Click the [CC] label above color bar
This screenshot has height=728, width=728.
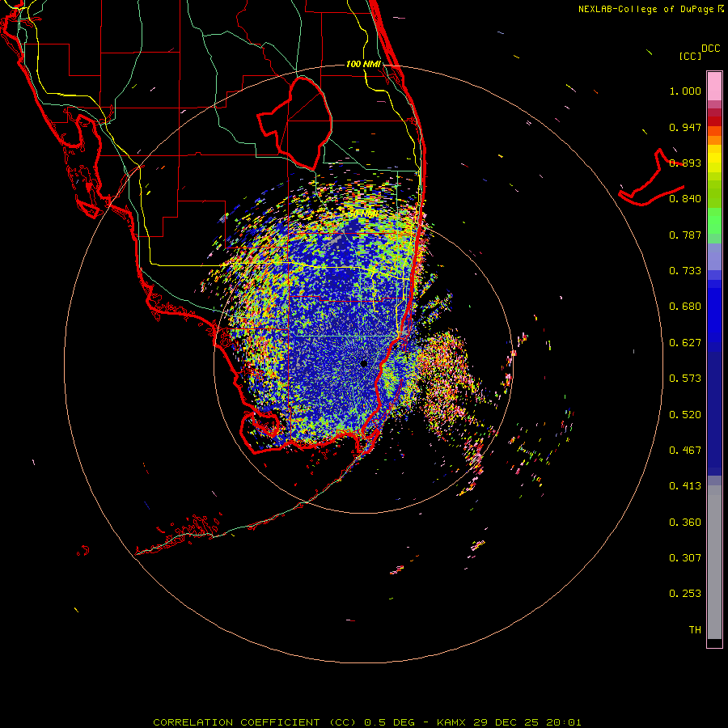coord(690,56)
